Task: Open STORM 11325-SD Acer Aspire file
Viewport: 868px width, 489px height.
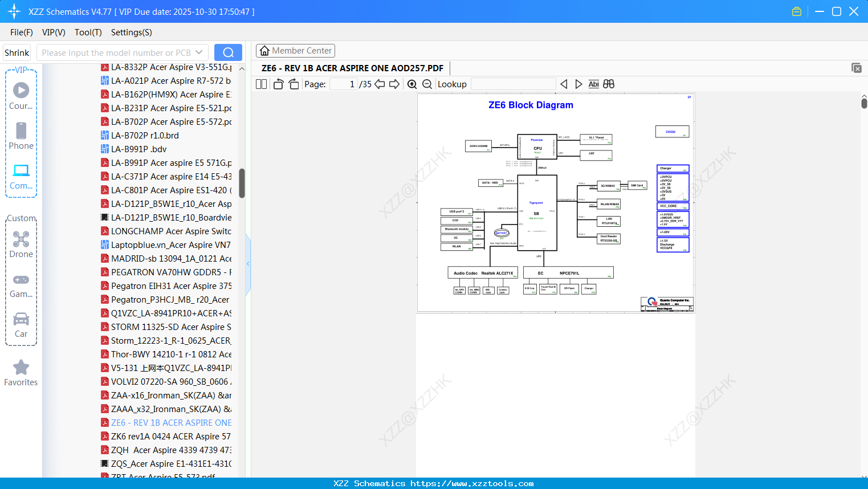Action: pyautogui.click(x=166, y=327)
